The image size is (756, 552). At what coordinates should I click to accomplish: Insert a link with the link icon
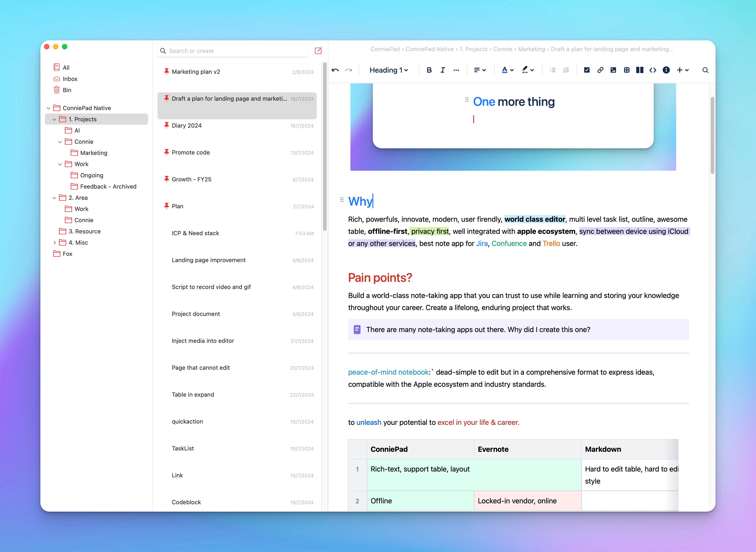coord(600,70)
